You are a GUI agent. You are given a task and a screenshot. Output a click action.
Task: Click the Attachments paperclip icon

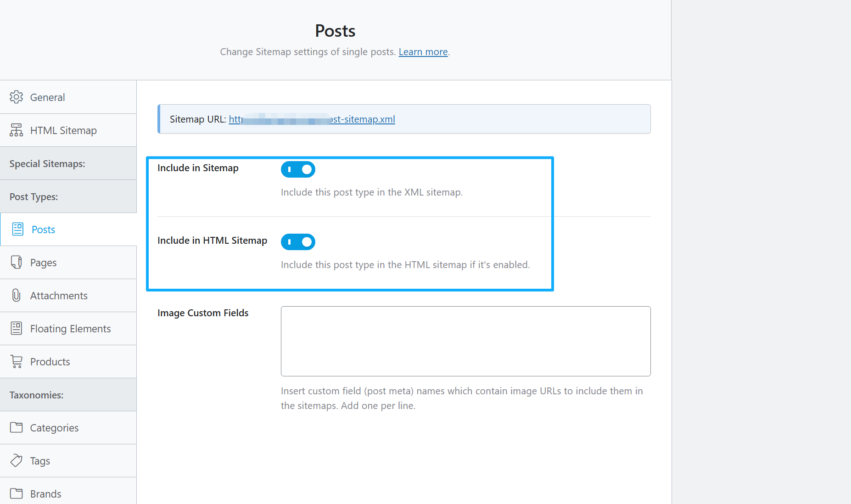click(17, 295)
